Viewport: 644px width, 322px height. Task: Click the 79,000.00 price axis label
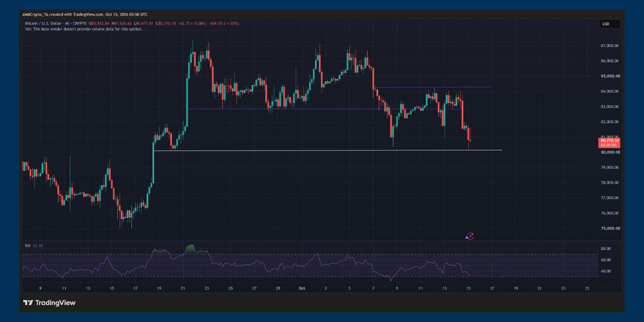[609, 167]
